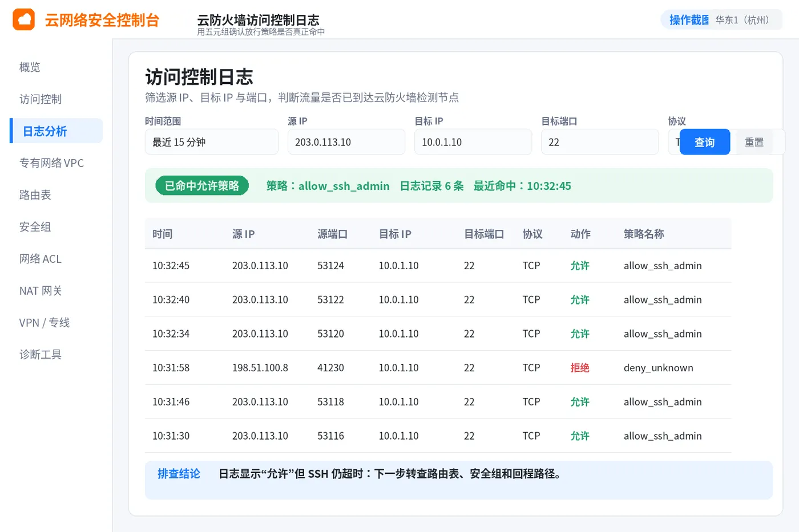Click header title 云防火墙访问控制日志

click(258, 20)
